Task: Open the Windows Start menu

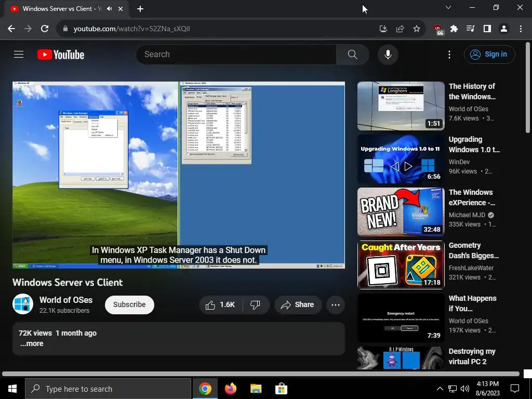Action: pos(12,389)
